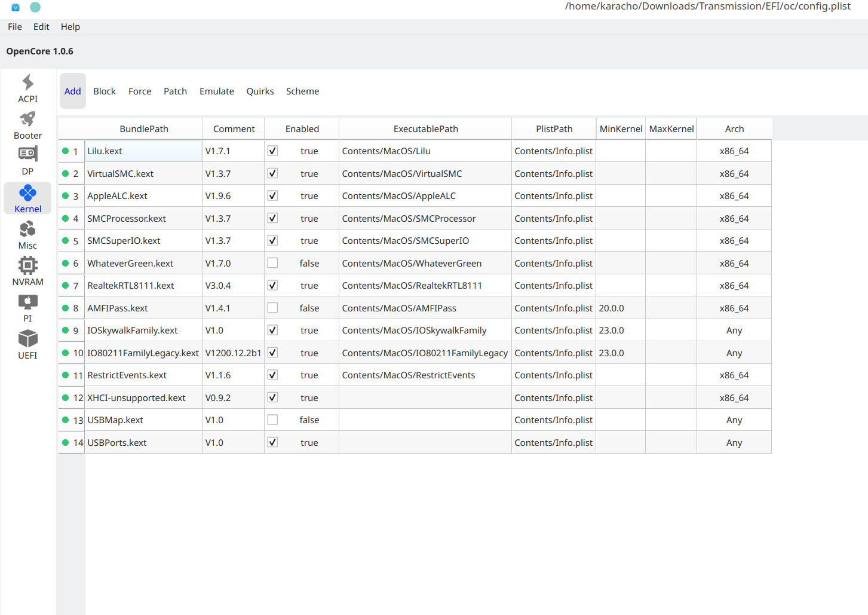Open the ACPI section
The width and height of the screenshot is (868, 615).
coord(27,89)
